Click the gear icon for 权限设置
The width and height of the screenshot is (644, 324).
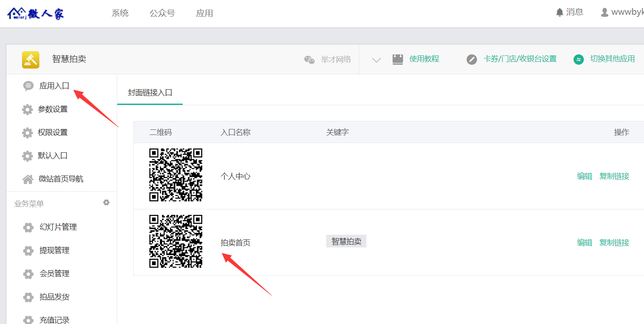[28, 133]
